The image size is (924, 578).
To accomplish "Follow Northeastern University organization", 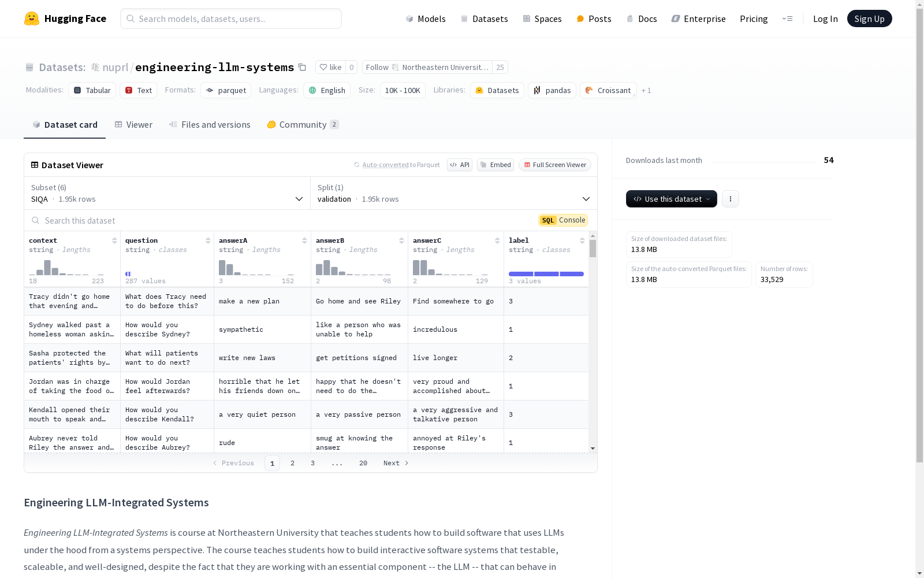I will pos(427,67).
